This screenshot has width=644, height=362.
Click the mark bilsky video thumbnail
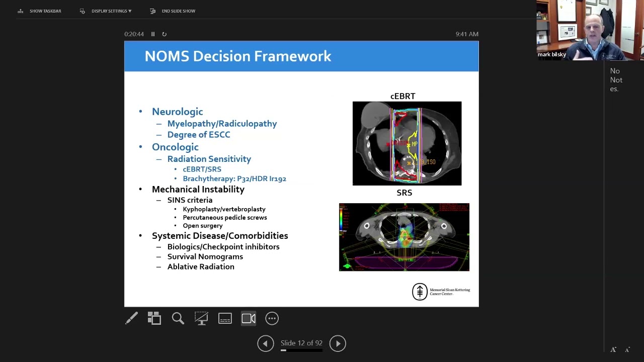point(590,30)
